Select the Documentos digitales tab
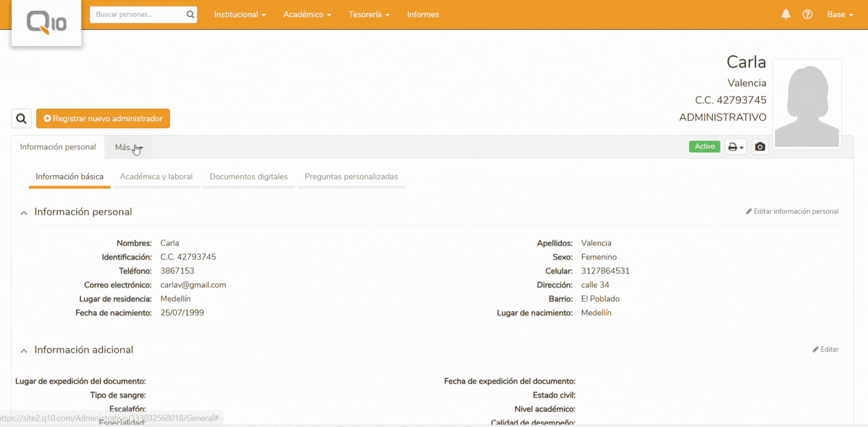The width and height of the screenshot is (868, 427). point(248,177)
